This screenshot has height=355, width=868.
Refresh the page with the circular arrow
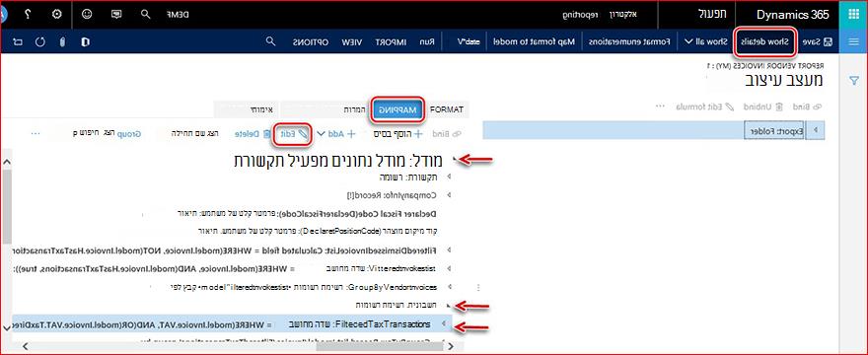click(x=39, y=41)
